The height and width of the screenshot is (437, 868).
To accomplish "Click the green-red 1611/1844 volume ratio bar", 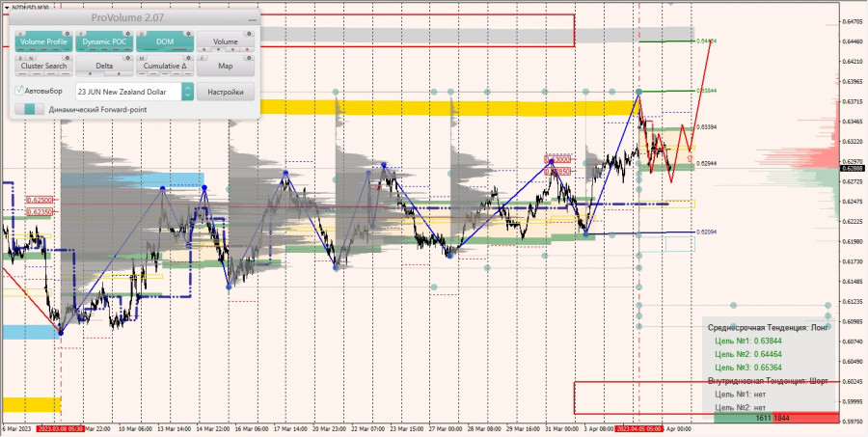I will [775, 417].
